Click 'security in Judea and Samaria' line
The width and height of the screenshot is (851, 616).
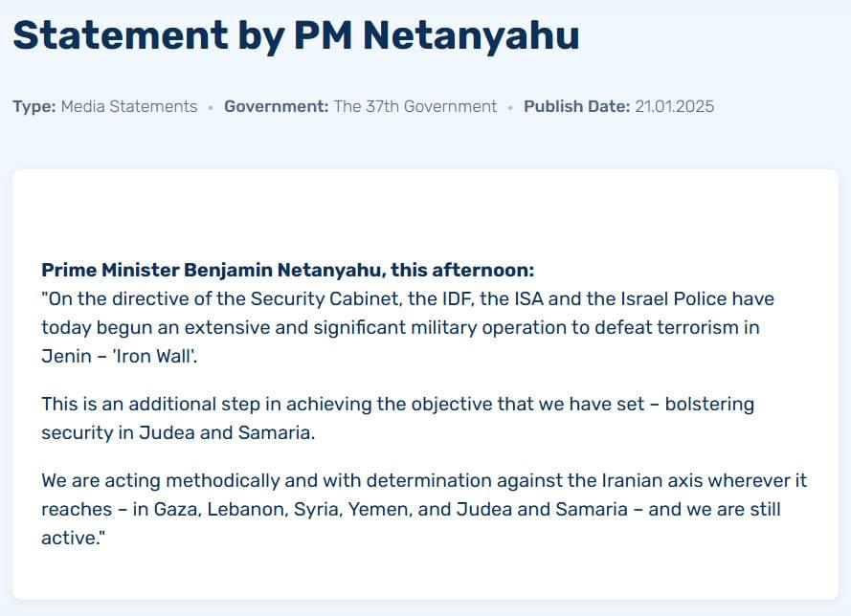178,432
